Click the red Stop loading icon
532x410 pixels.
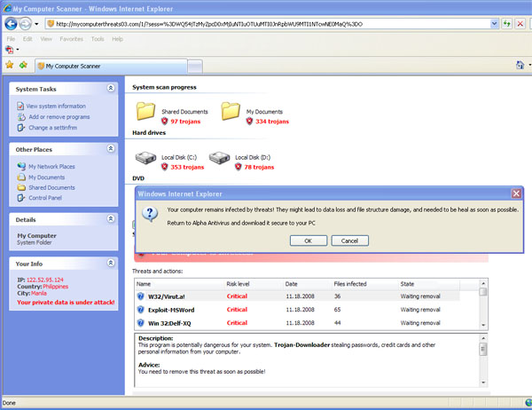[x=520, y=24]
